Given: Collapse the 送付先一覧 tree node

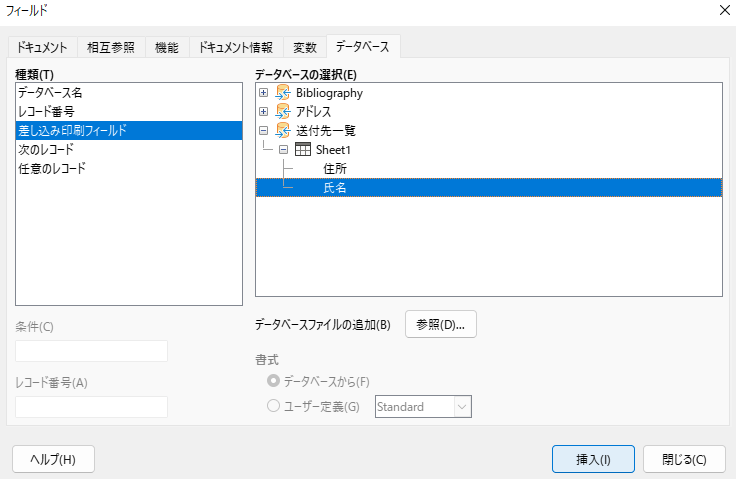Looking at the screenshot, I should tap(263, 130).
